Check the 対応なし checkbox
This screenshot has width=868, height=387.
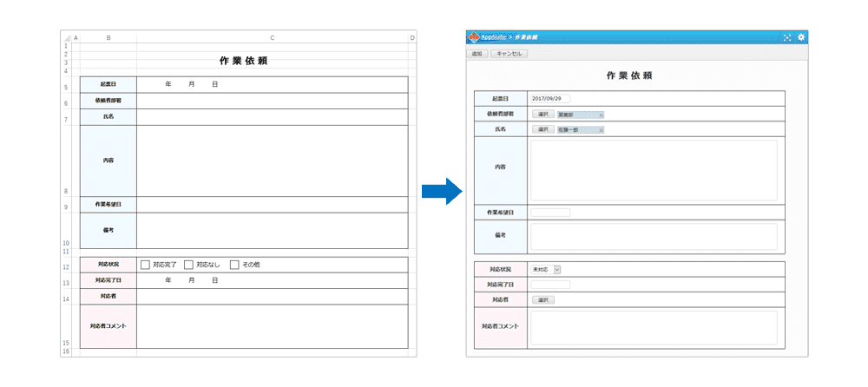(x=188, y=264)
